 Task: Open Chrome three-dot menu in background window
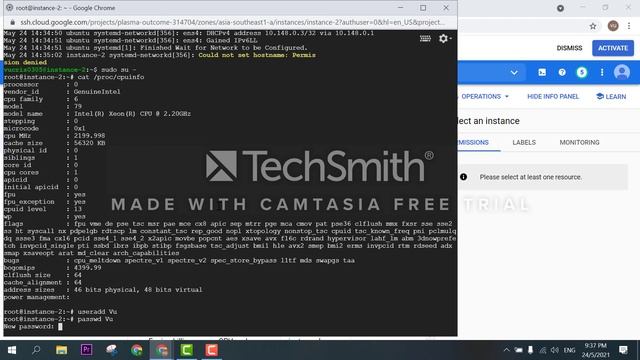pyautogui.click(x=629, y=26)
